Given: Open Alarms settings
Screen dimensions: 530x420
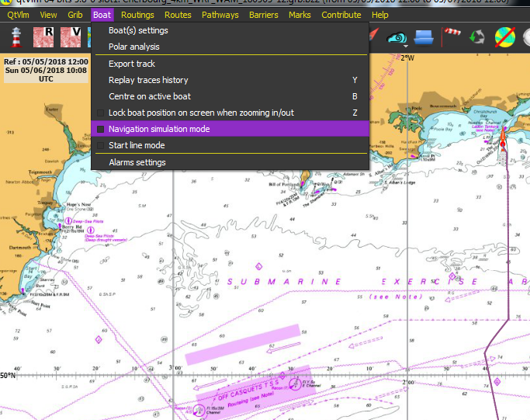Looking at the screenshot, I should pos(137,162).
